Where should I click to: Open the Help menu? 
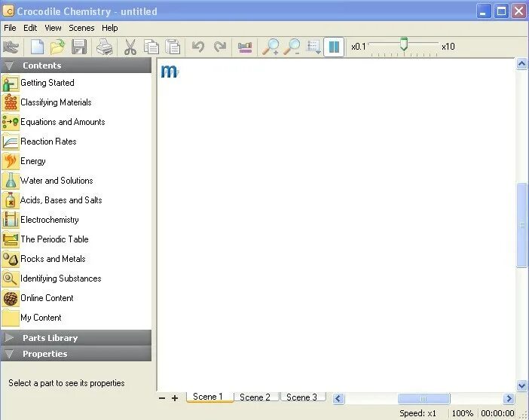110,28
